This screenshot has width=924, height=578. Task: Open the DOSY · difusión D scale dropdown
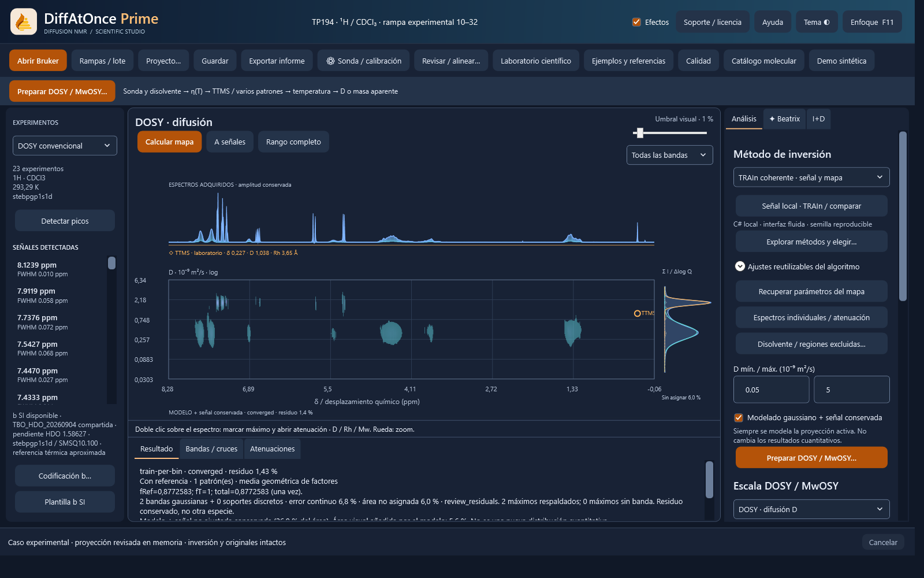(x=811, y=509)
